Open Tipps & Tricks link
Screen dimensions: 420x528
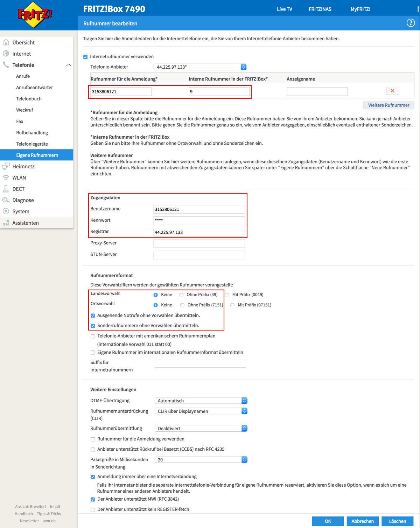(49, 514)
